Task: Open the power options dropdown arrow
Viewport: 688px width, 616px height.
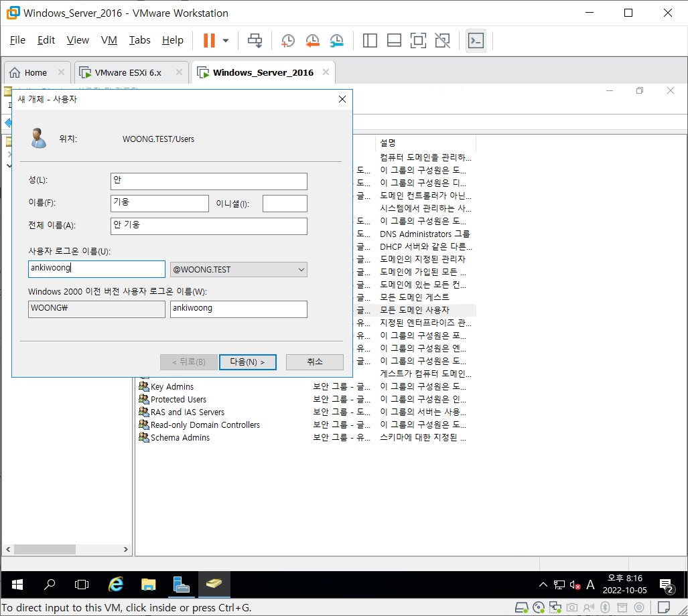Action: point(226,40)
